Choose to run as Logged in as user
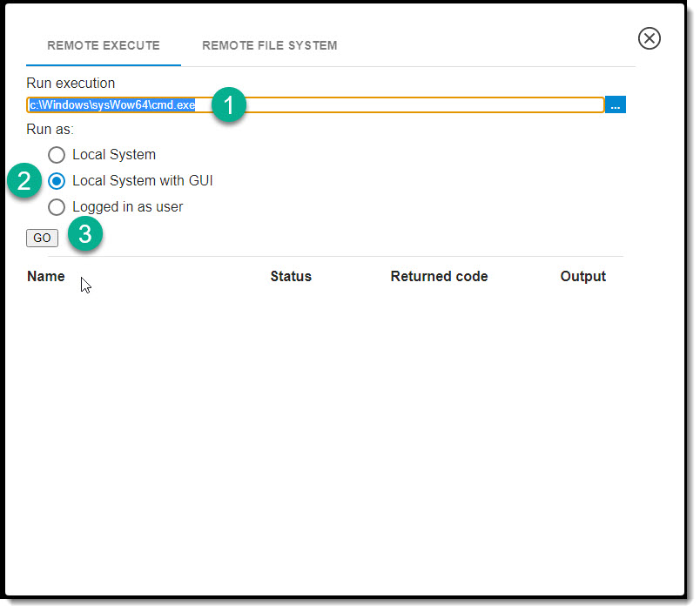Image resolution: width=700 pixels, height=612 pixels. coord(57,207)
